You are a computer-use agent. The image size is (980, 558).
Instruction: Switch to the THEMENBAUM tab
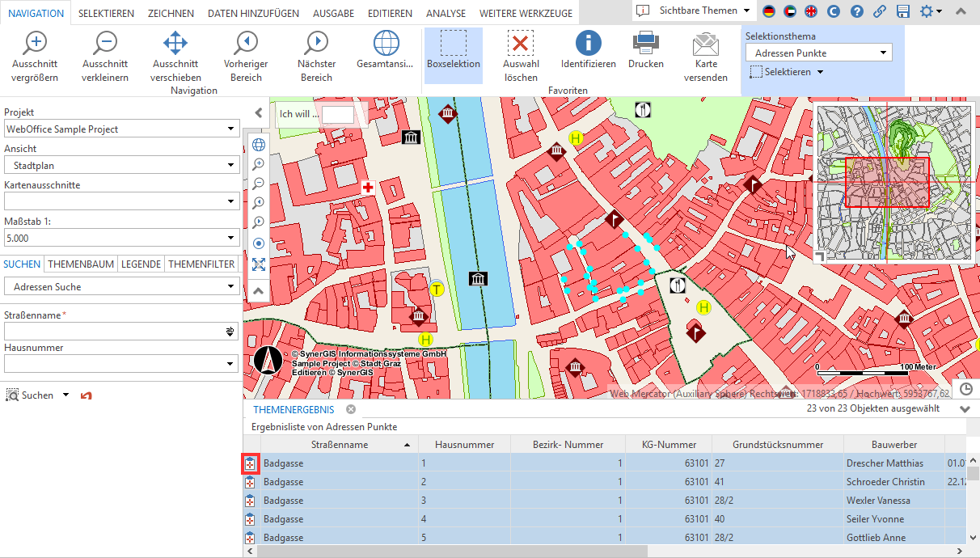pos(78,264)
